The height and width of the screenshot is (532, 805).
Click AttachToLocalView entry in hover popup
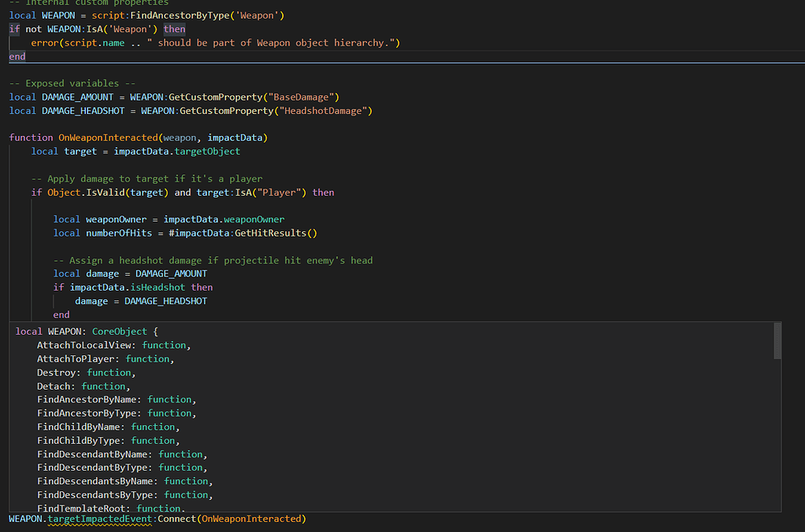click(84, 345)
